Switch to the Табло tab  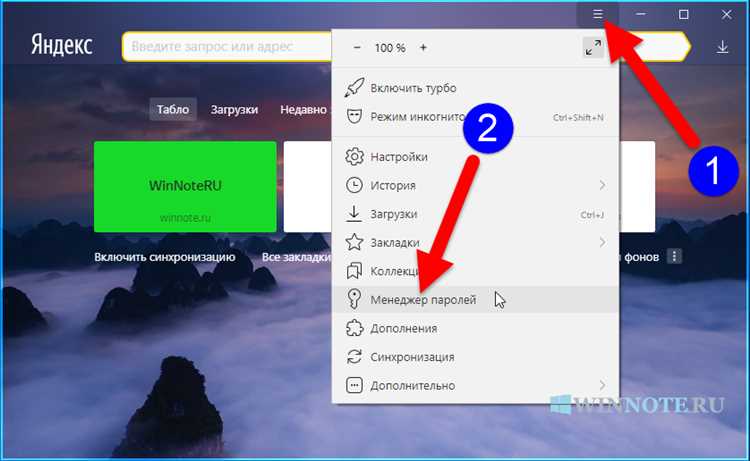[173, 110]
